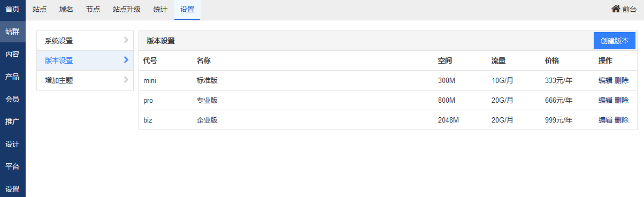
Task: Switch to the 域名 tab
Action: pyautogui.click(x=66, y=9)
